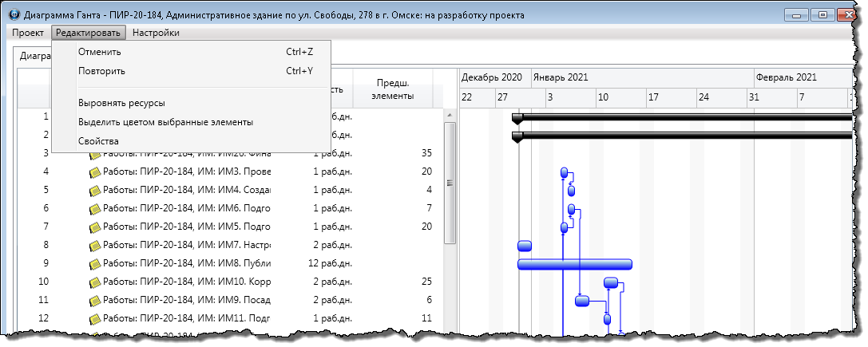
Task: Click the task icon for ИМ6 row
Action: [94, 208]
